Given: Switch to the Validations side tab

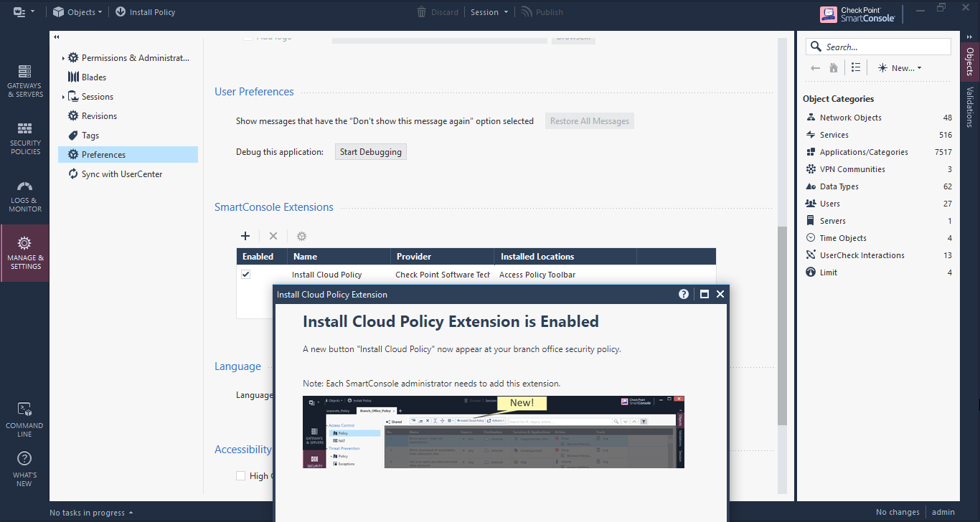Looking at the screenshot, I should point(970,107).
